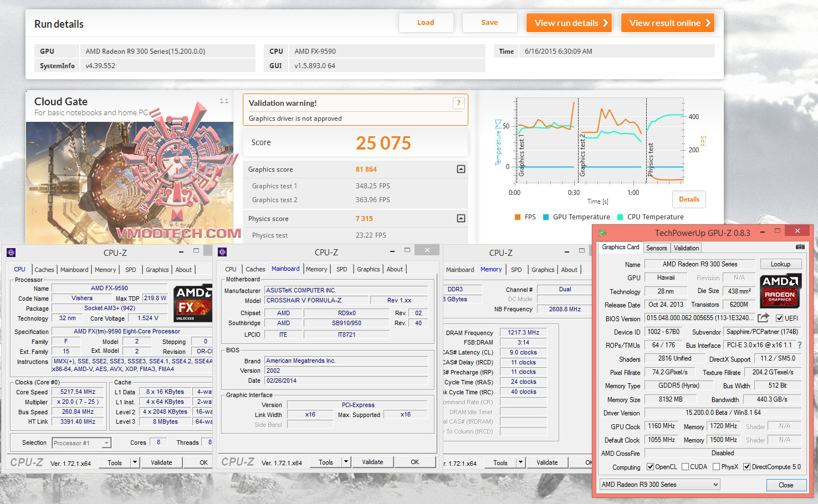818x504 pixels.
Task: Toggle the CUDA checkbox
Action: 685,467
